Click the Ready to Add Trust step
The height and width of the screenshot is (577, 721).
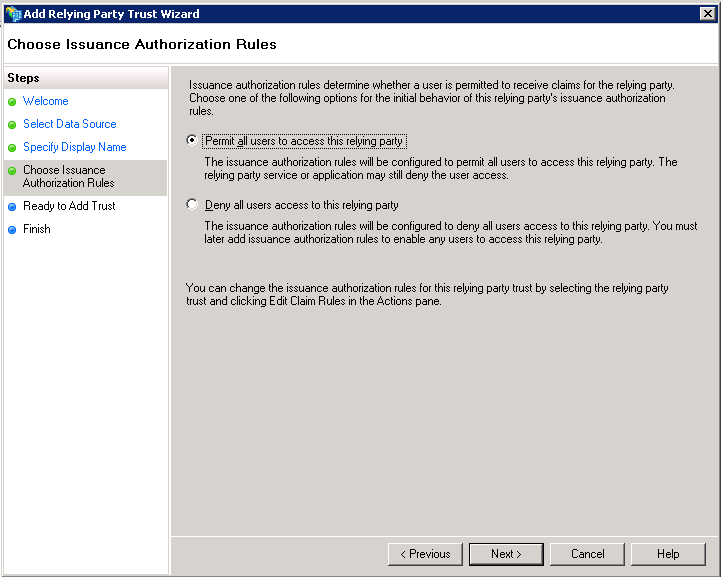pos(69,206)
